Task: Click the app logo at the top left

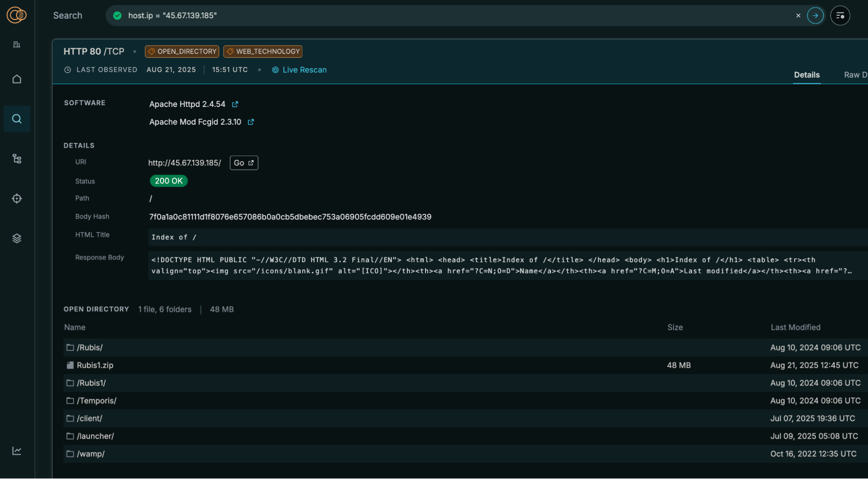Action: [16, 15]
